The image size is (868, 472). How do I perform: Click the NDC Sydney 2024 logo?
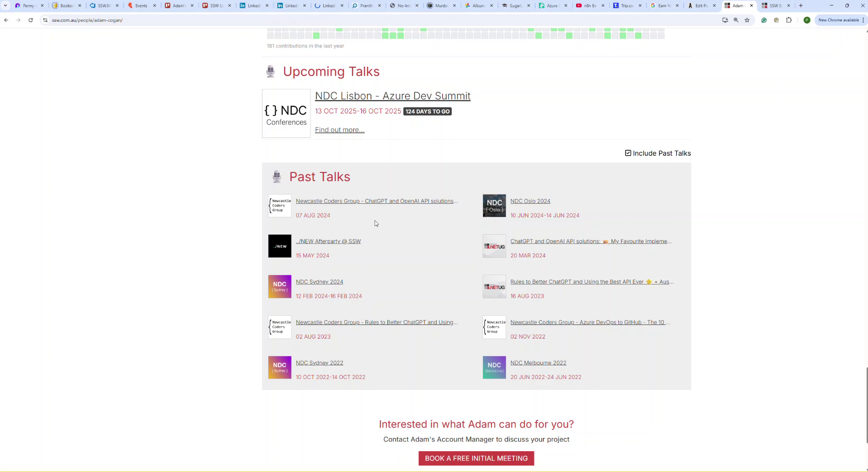coord(279,286)
